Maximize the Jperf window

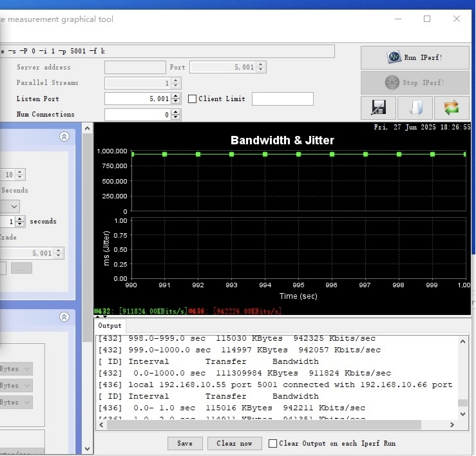coord(427,19)
